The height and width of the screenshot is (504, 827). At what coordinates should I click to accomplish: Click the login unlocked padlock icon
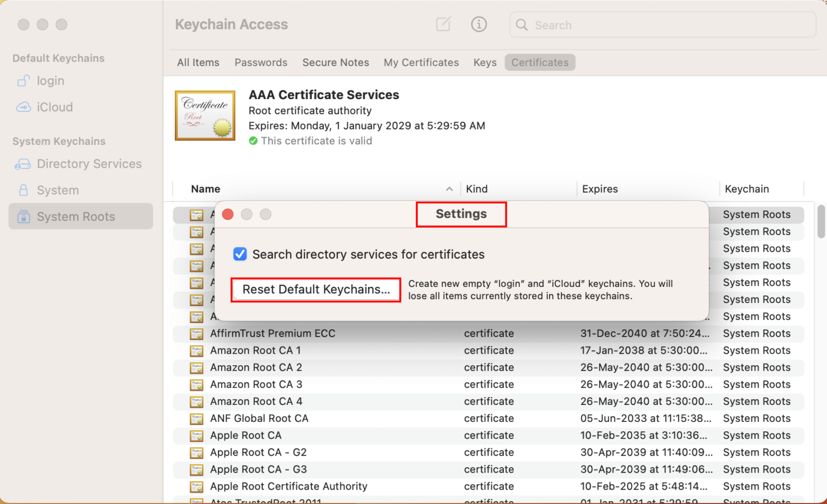point(23,81)
